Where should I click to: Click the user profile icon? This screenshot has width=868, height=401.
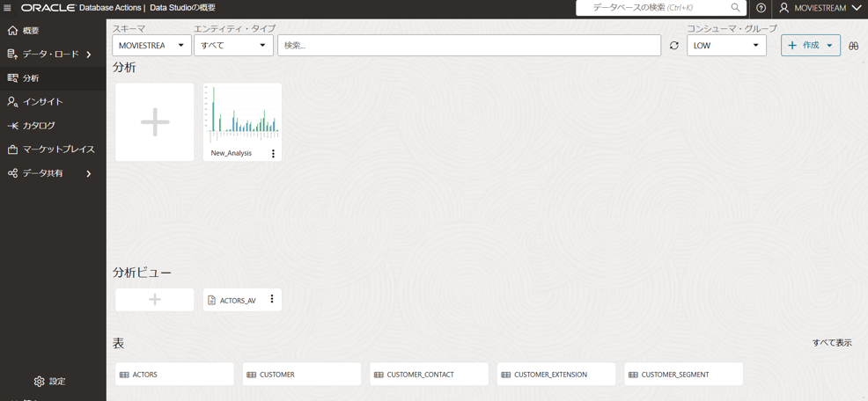click(x=783, y=8)
